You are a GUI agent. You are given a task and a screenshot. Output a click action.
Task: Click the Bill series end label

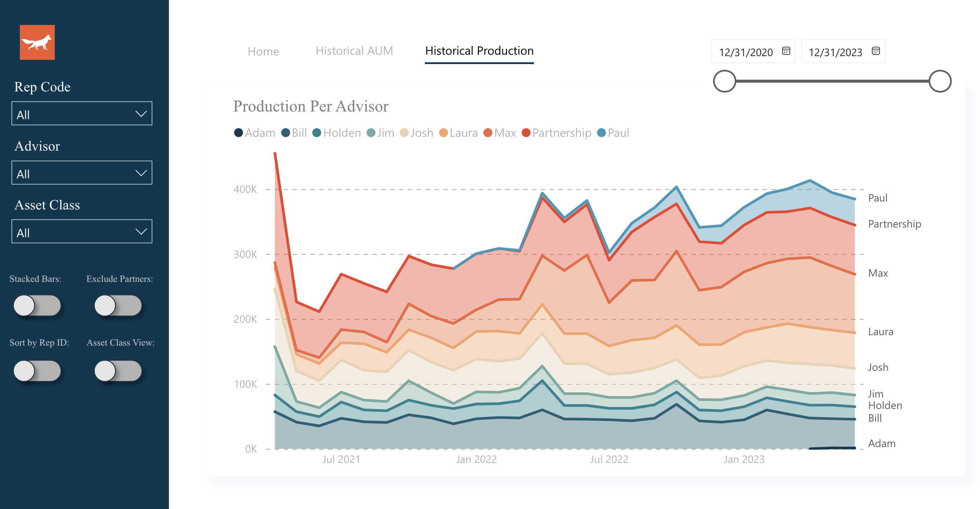click(x=875, y=418)
